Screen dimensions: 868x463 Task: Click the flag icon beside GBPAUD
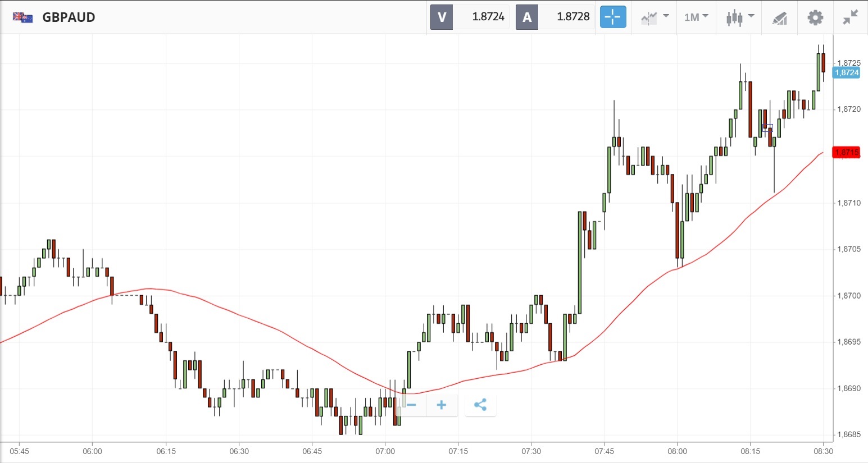point(23,17)
